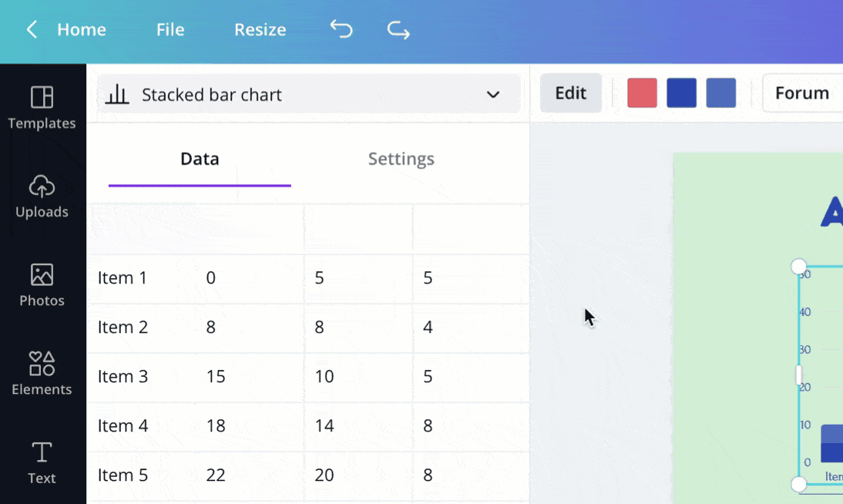The image size is (843, 504).
Task: Switch to the Settings tab
Action: (x=401, y=159)
